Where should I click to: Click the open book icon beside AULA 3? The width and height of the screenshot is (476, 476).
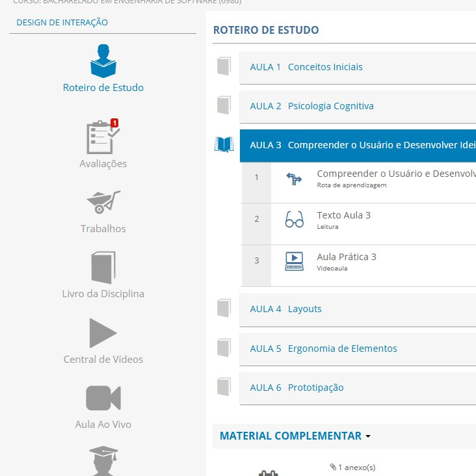[224, 144]
